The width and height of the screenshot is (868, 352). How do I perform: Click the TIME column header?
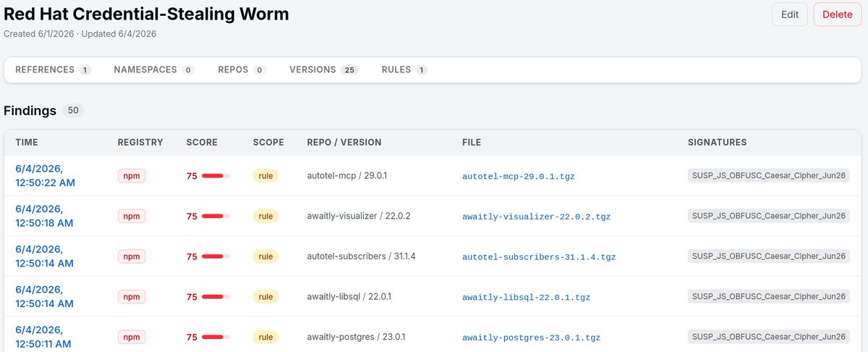[x=27, y=143]
